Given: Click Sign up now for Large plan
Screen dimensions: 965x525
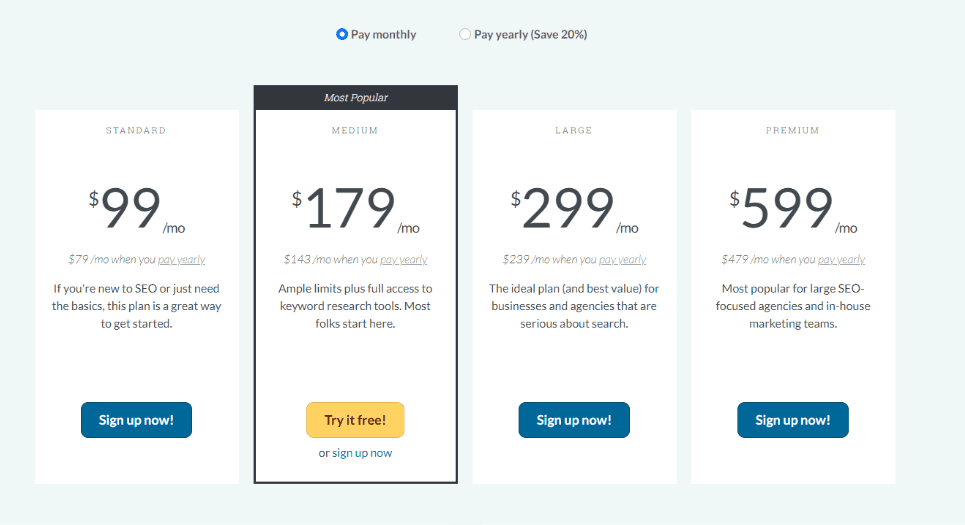Looking at the screenshot, I should pyautogui.click(x=574, y=420).
